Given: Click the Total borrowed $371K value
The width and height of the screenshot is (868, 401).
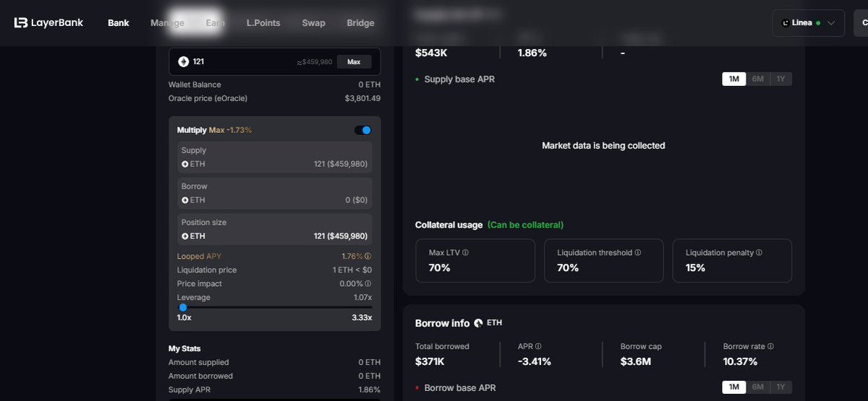Looking at the screenshot, I should [430, 361].
